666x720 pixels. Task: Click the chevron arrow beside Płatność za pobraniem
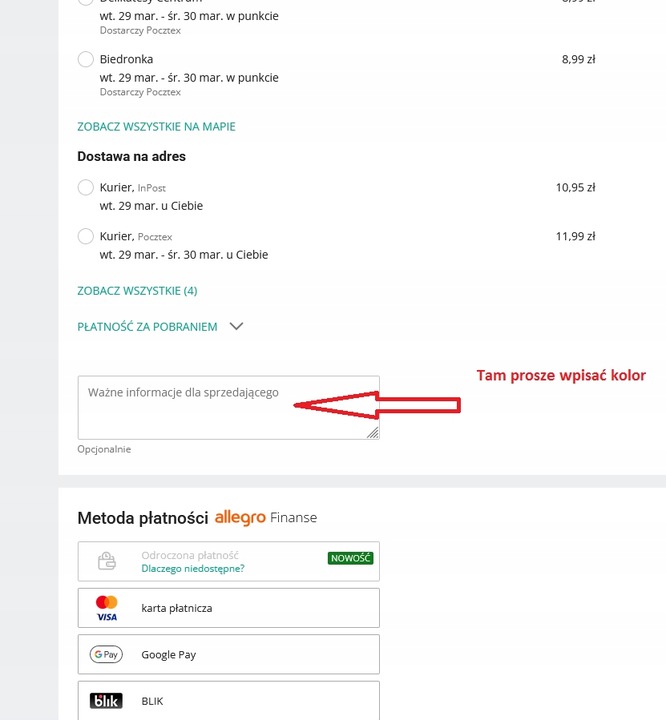[236, 326]
